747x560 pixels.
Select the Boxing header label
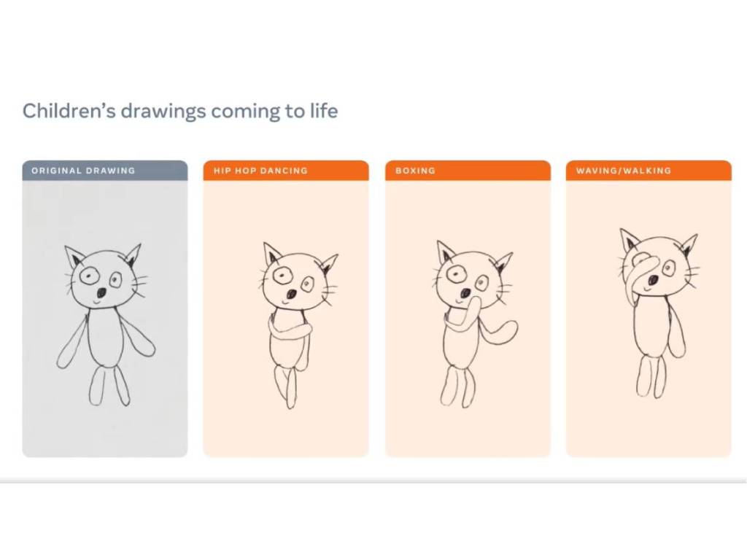tap(415, 171)
